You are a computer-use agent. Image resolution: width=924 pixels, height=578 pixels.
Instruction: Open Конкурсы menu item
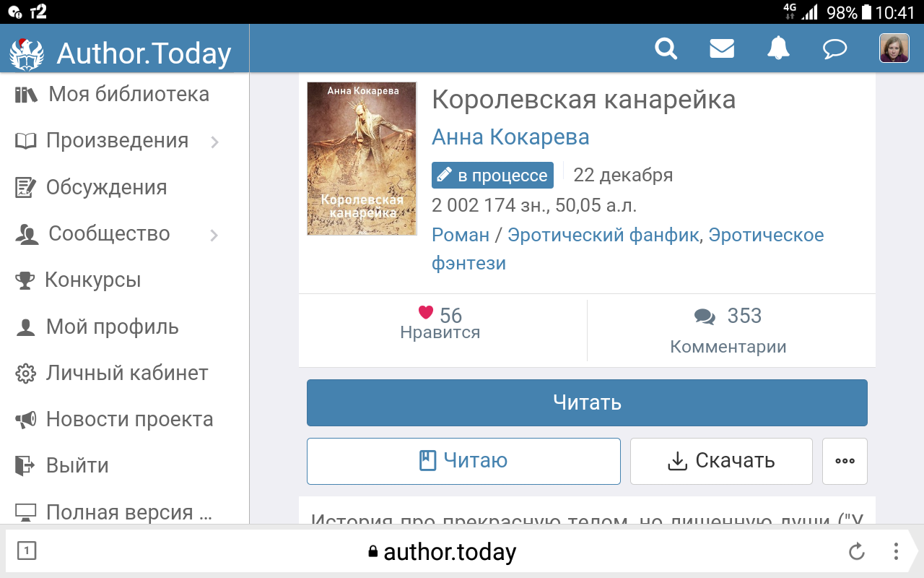click(92, 280)
